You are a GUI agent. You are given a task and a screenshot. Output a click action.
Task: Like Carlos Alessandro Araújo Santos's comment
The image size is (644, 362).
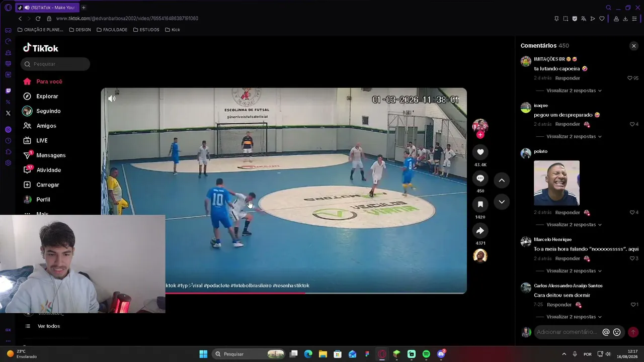[x=633, y=305]
